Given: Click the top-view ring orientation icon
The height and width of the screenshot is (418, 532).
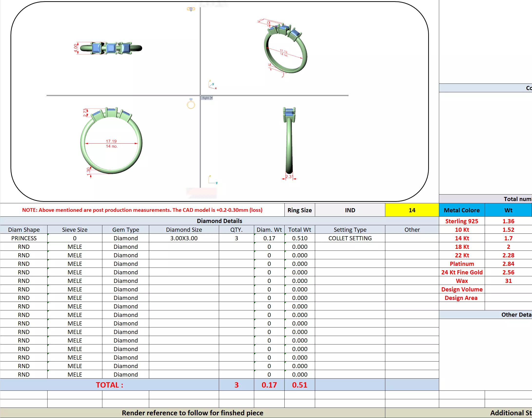Looking at the screenshot, I should tap(191, 9).
